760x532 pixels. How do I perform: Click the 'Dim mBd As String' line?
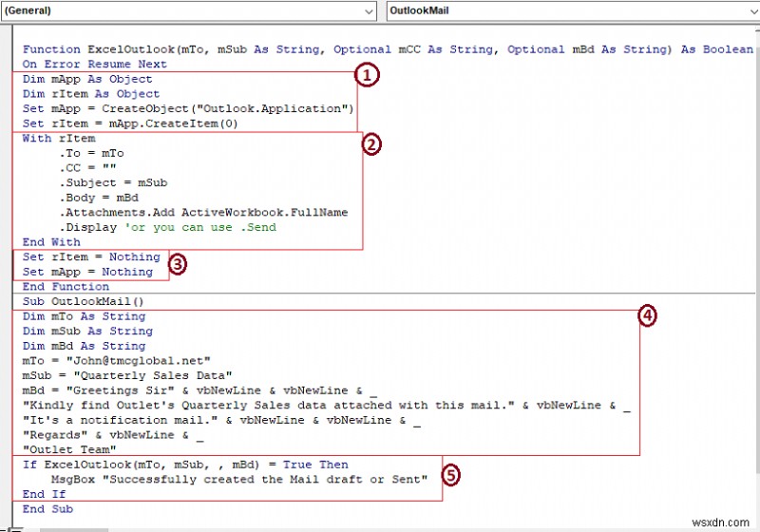click(x=84, y=346)
